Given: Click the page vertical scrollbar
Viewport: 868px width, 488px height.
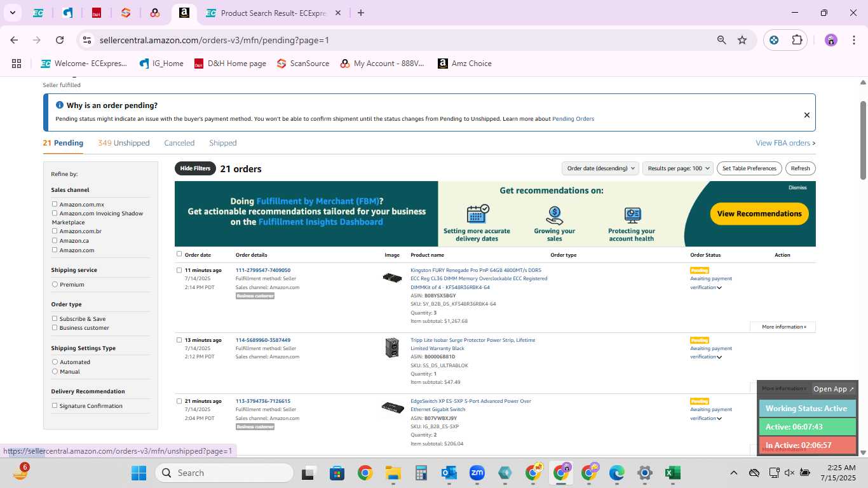Looking at the screenshot, I should click(863, 140).
